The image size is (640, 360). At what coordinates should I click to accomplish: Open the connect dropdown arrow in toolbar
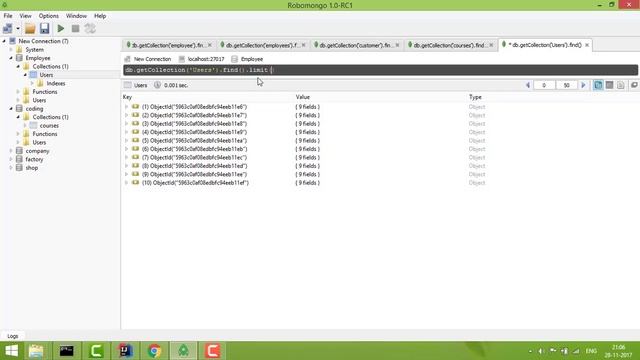point(18,29)
